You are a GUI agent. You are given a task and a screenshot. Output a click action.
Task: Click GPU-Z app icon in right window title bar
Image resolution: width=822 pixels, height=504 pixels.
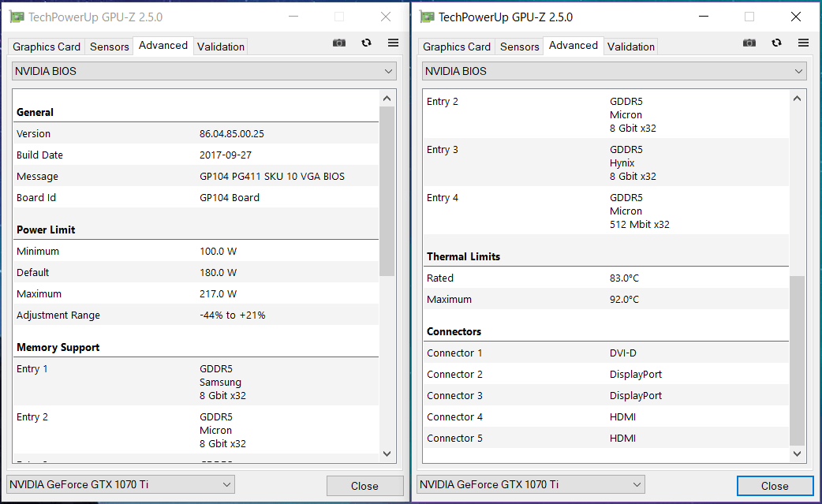tap(427, 17)
